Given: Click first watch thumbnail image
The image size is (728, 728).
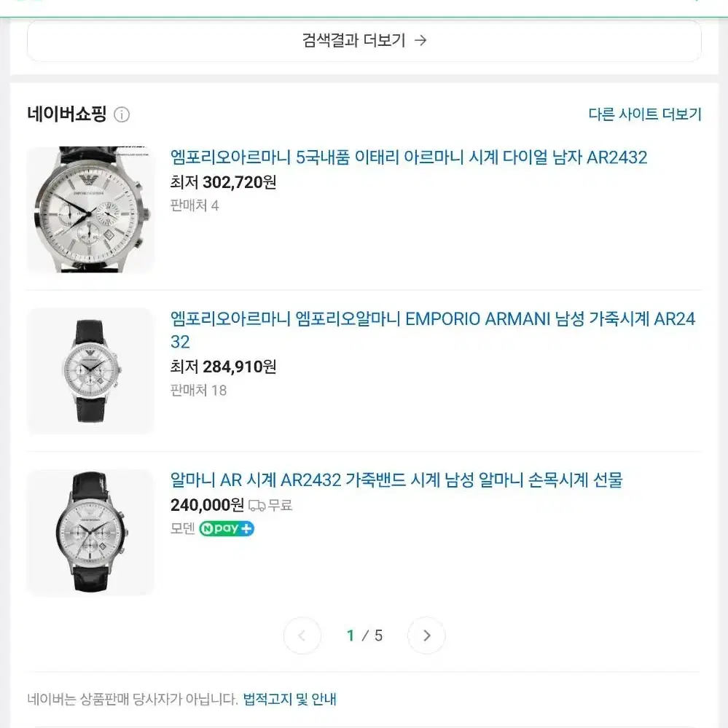Looking at the screenshot, I should click(90, 209).
